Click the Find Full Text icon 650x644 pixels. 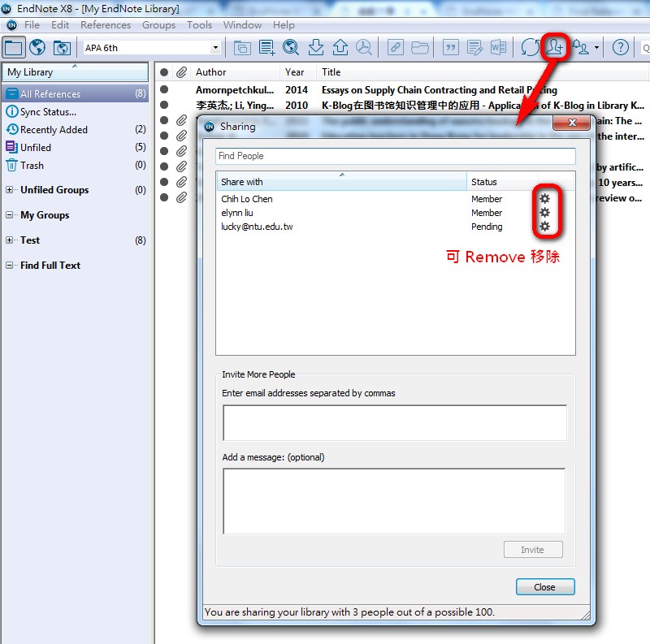click(x=364, y=48)
